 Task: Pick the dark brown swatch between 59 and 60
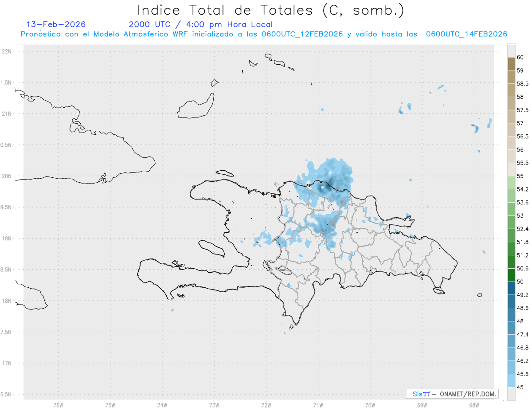(511, 64)
